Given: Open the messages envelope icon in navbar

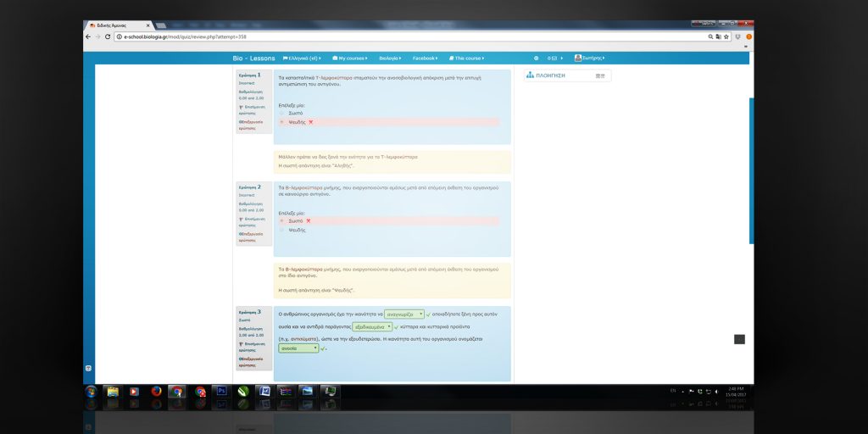Looking at the screenshot, I should 555,58.
